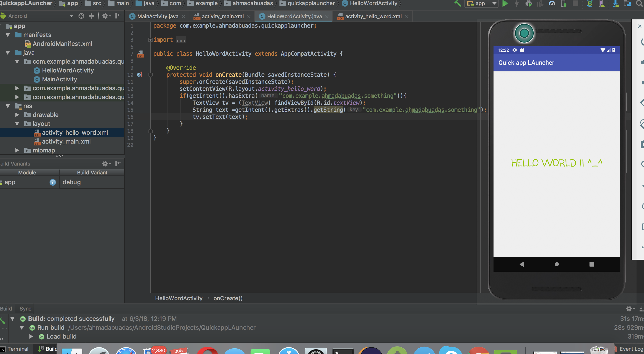This screenshot has height=354, width=644.
Task: Click the app module info badge in Build Variants
Action: [53, 182]
